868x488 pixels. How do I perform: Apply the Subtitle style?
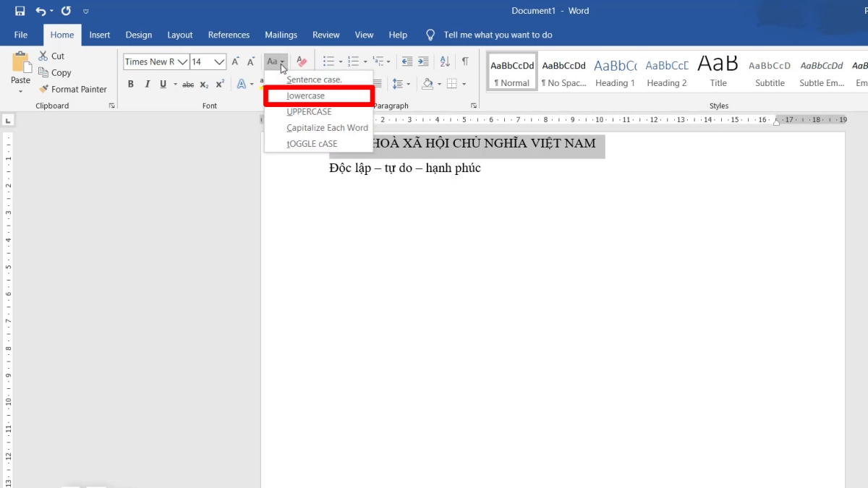click(770, 72)
